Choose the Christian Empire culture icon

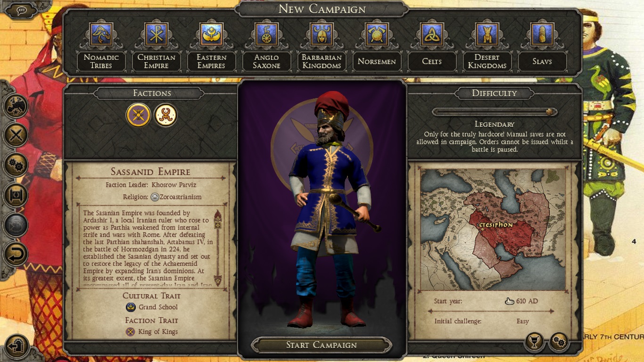157,34
